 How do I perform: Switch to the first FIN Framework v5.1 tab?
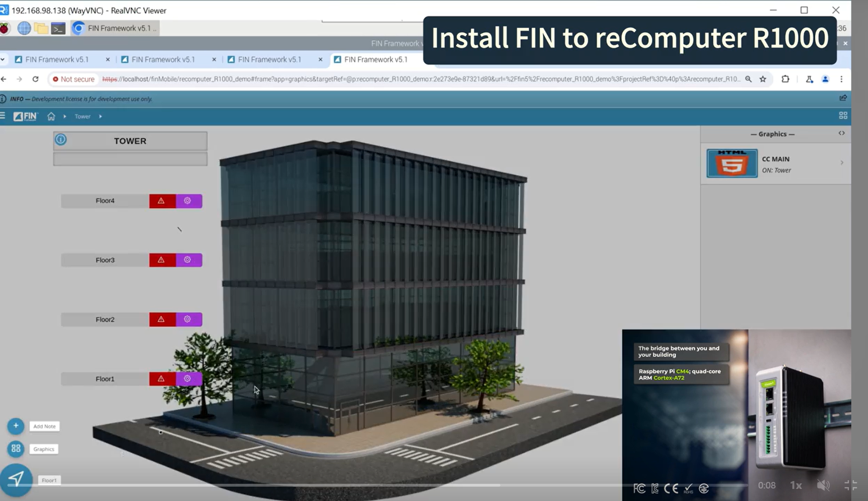[x=57, y=59]
